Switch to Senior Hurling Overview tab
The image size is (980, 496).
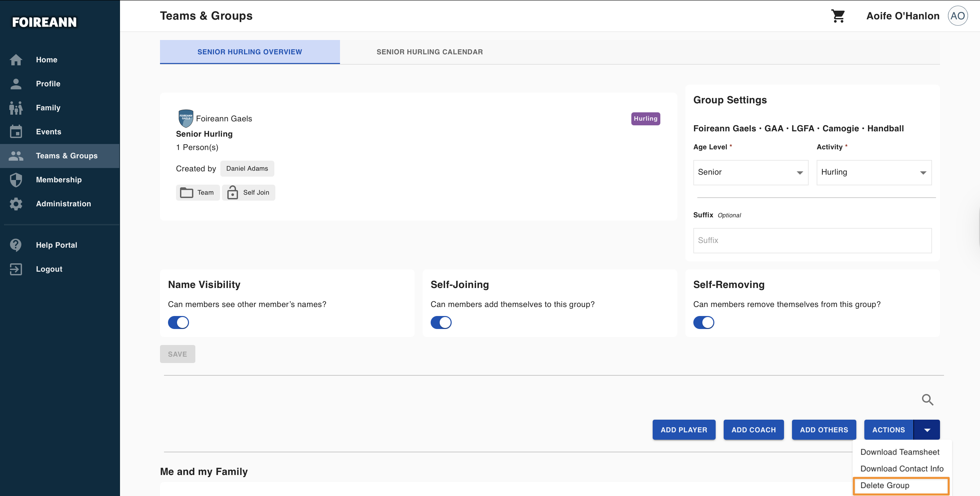click(x=250, y=52)
